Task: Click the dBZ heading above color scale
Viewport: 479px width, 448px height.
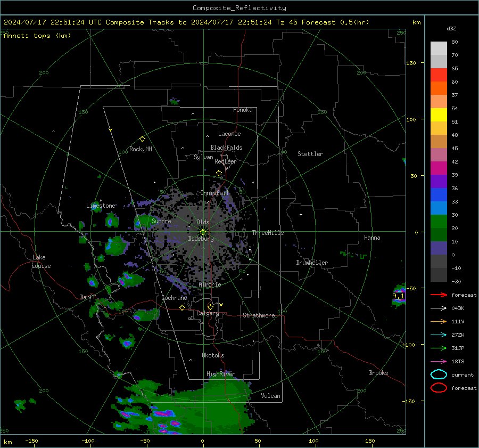Action: point(451,28)
